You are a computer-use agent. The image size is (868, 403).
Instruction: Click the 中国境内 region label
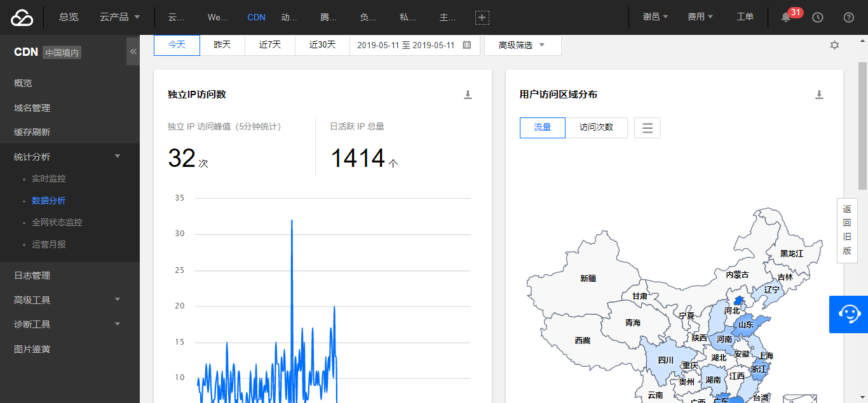tap(62, 53)
